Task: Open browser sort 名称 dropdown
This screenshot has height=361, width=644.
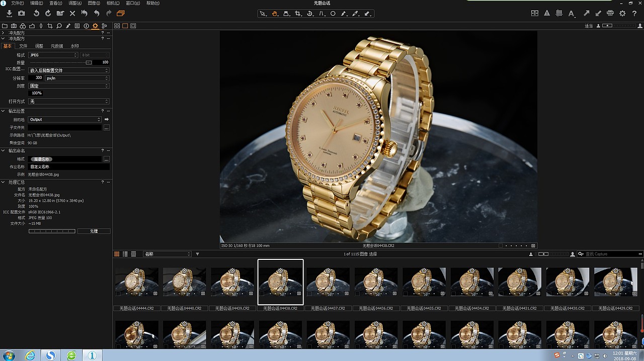Action: pos(168,254)
